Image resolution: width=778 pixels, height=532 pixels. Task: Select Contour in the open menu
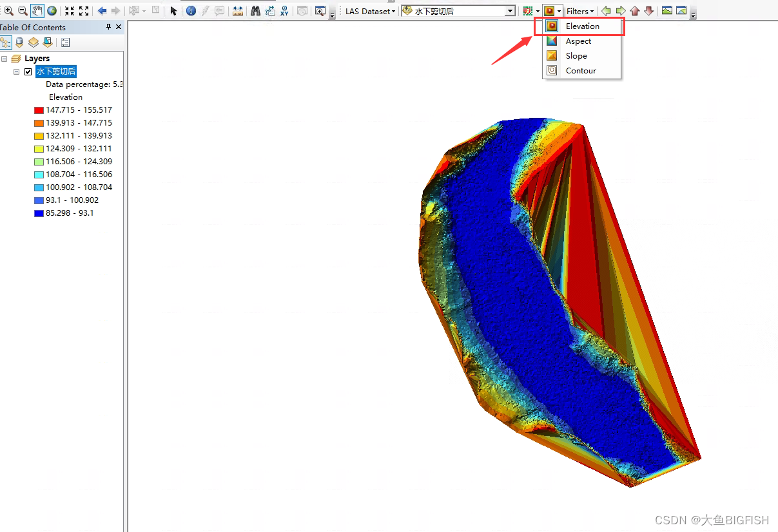click(580, 71)
